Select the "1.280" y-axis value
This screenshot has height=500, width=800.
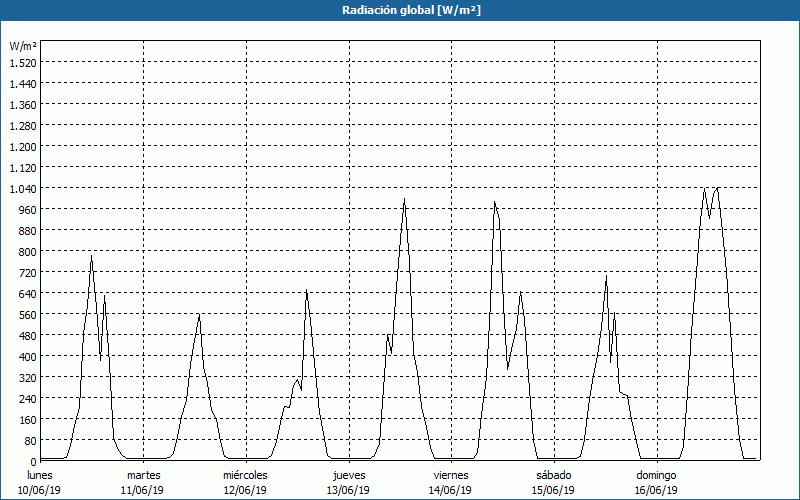coord(23,126)
